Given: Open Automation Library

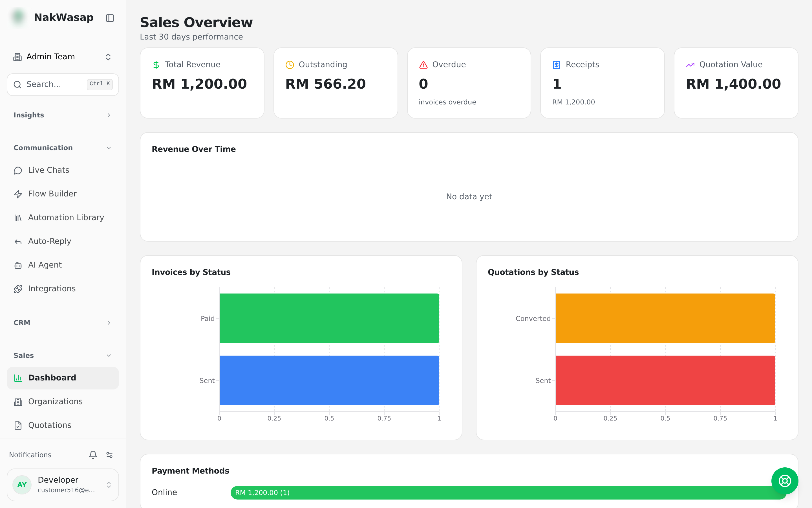Looking at the screenshot, I should coord(63,218).
